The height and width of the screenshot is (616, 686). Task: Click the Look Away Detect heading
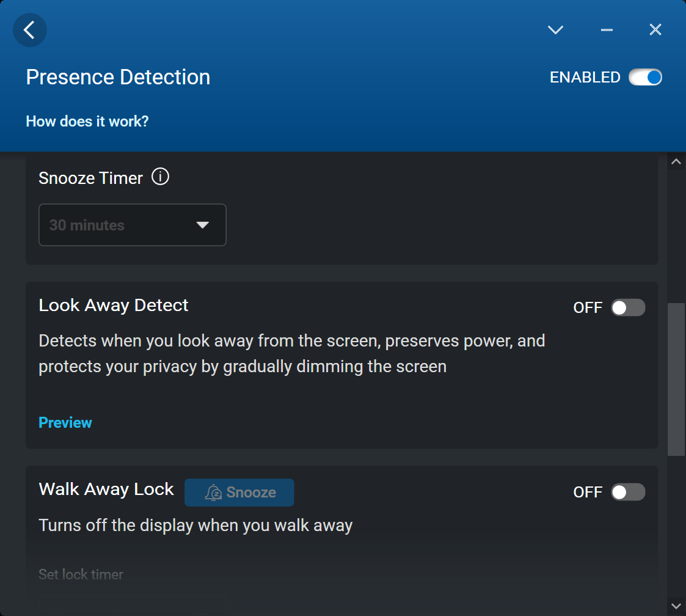(x=114, y=306)
